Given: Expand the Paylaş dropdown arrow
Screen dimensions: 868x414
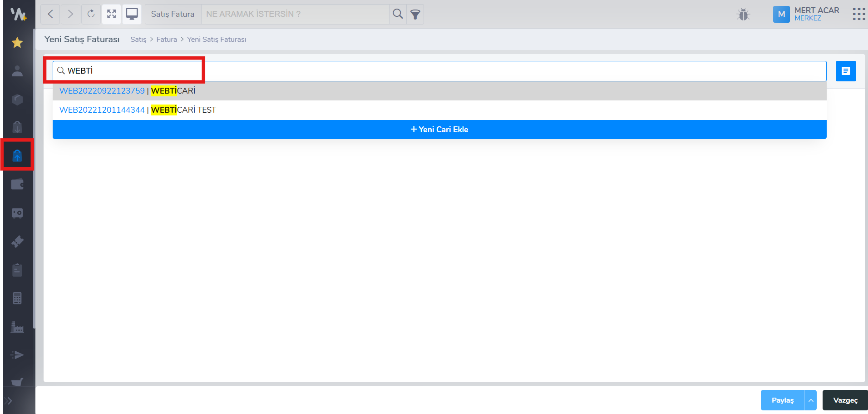Looking at the screenshot, I should pos(810,400).
